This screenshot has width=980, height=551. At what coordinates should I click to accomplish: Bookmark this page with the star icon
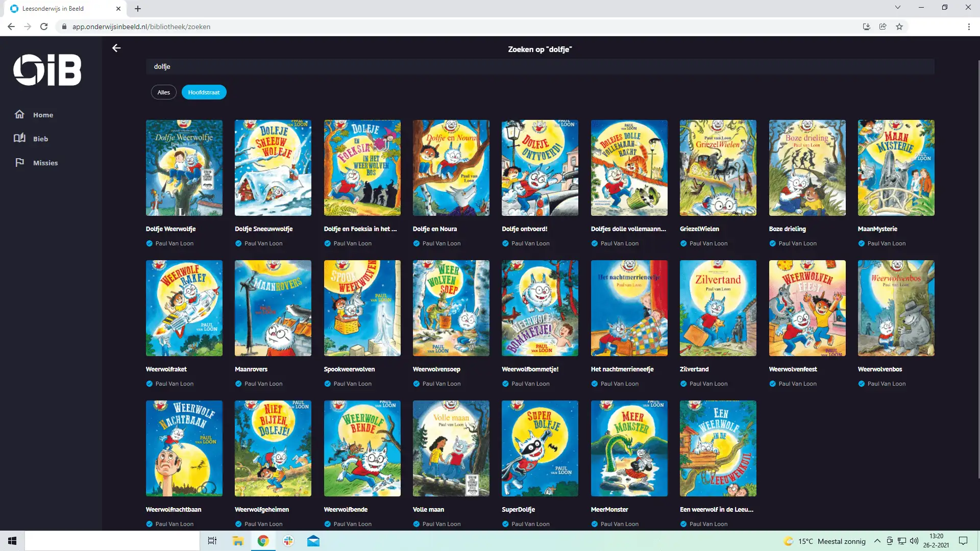click(x=899, y=27)
